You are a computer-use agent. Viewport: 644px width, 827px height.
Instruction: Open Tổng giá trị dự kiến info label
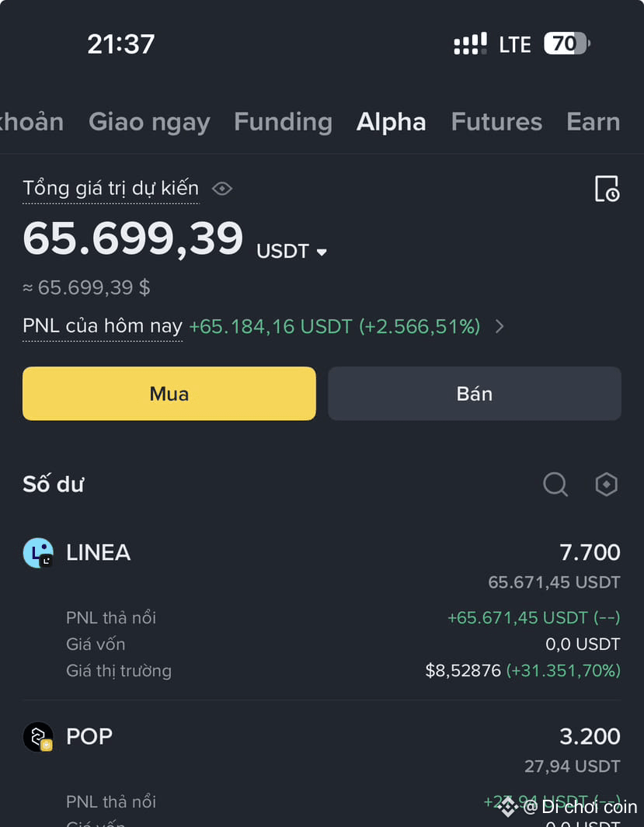pyautogui.click(x=111, y=188)
